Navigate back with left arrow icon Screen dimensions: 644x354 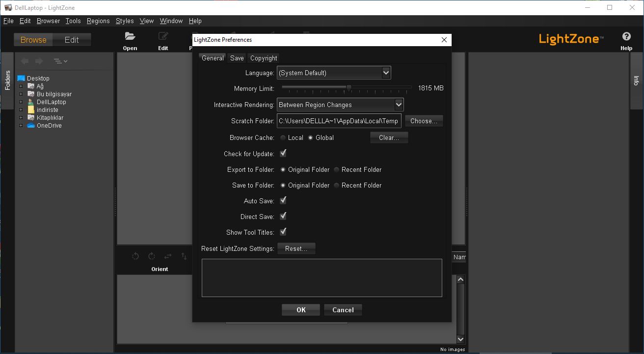coord(25,61)
